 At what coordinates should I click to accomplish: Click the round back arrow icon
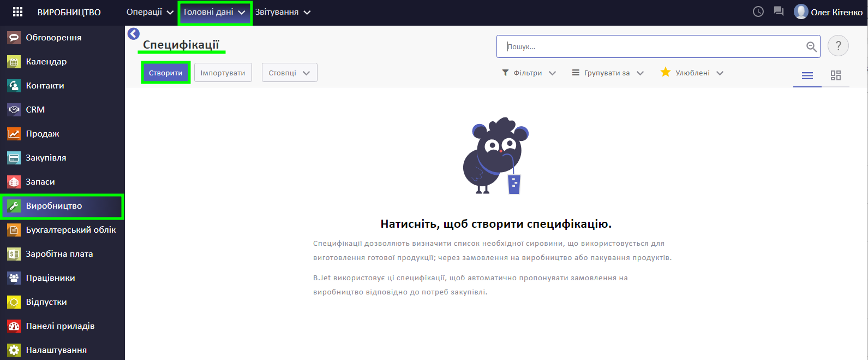[134, 34]
